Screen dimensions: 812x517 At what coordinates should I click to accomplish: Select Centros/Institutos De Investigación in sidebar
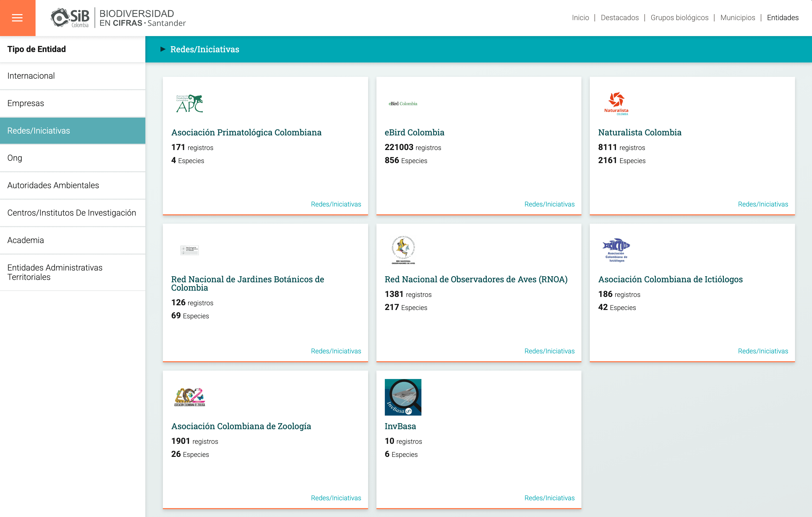pos(72,213)
